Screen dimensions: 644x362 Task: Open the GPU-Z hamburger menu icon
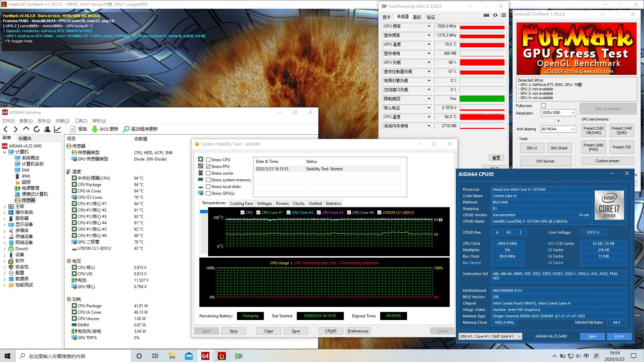point(504,15)
